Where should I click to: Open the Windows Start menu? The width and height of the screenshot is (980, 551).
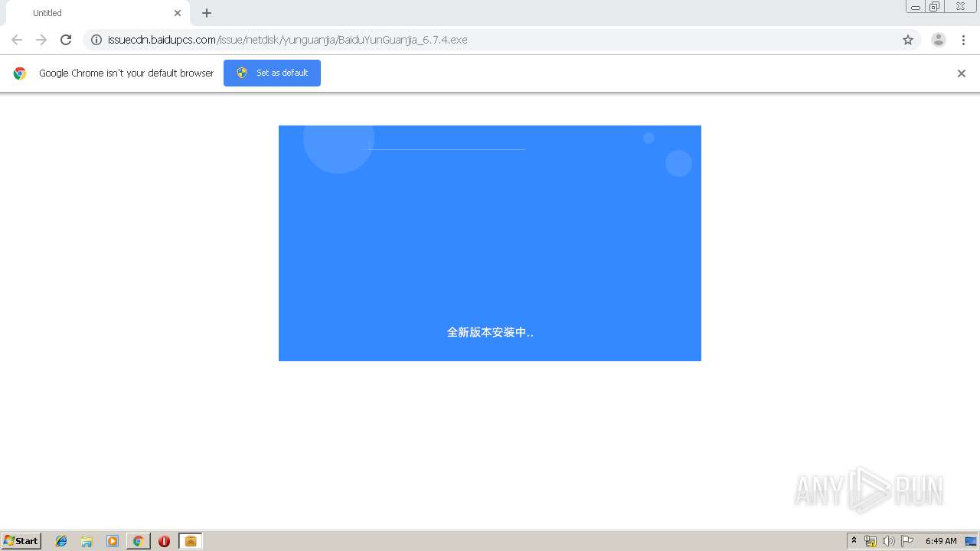(x=21, y=541)
